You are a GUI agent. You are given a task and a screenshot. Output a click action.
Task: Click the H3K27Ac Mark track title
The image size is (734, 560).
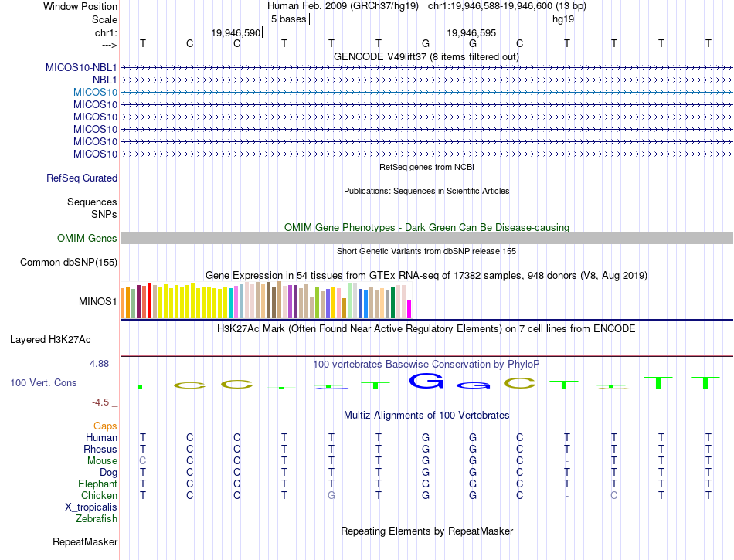pyautogui.click(x=426, y=328)
